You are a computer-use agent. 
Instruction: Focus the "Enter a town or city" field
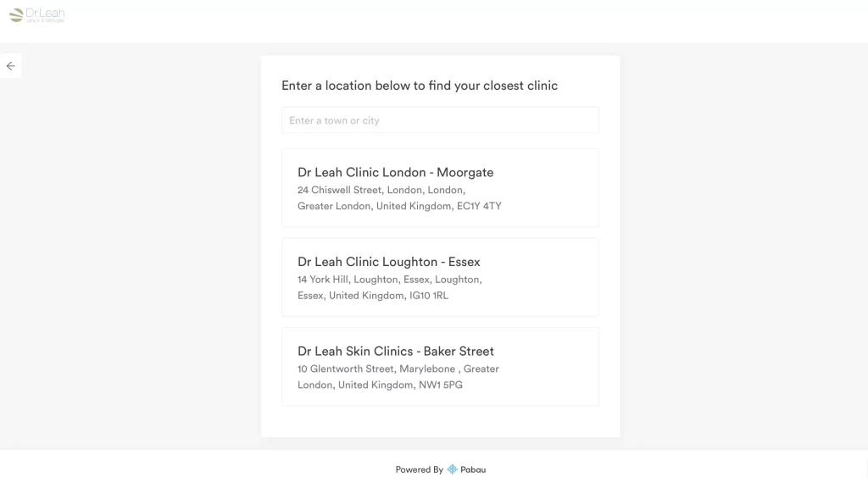click(x=440, y=120)
